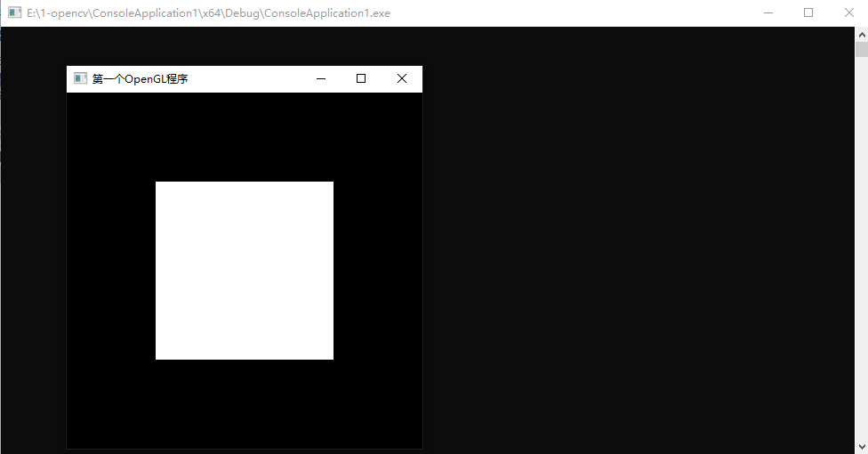868x454 pixels.
Task: Click the white square in OpenGL window
Action: pyautogui.click(x=244, y=271)
